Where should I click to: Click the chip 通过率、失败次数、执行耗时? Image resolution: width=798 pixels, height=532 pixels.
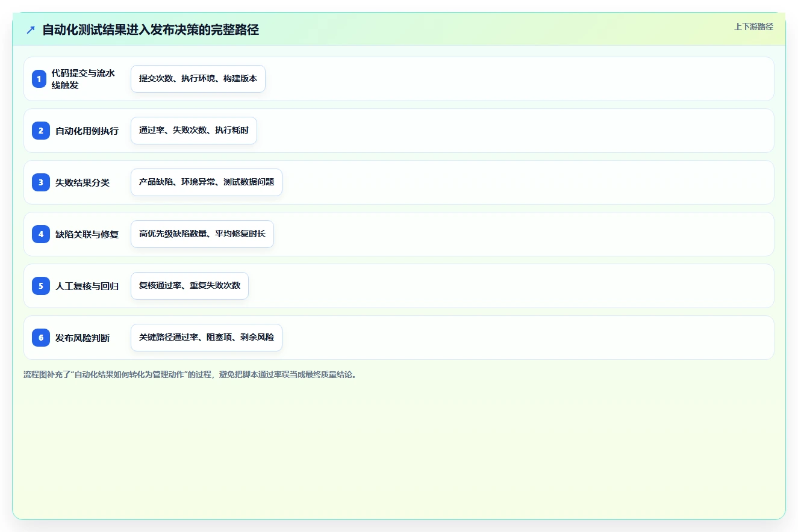tap(194, 131)
